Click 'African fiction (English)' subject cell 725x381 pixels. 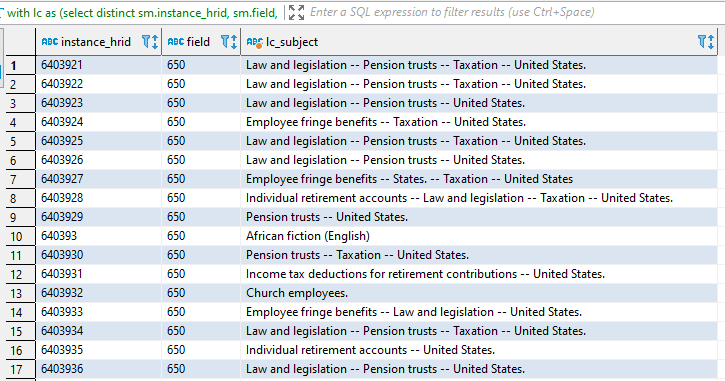479,236
